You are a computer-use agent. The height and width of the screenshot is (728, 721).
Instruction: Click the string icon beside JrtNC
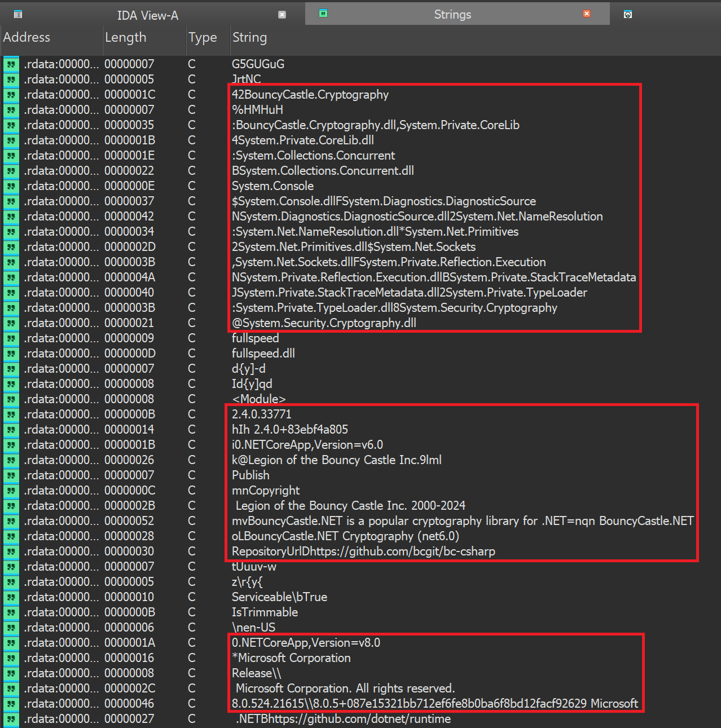tap(11, 80)
